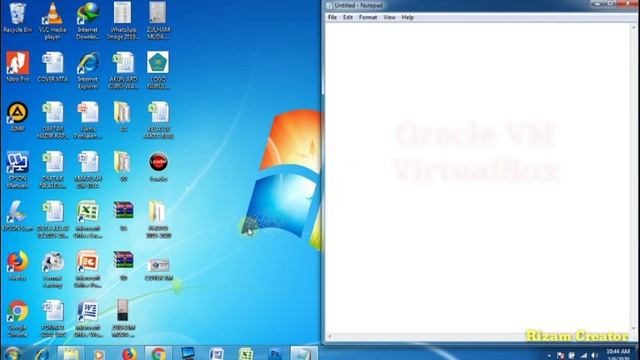
Task: Open the DAFTAR HADIR spreadsheet file
Action: coord(53,120)
